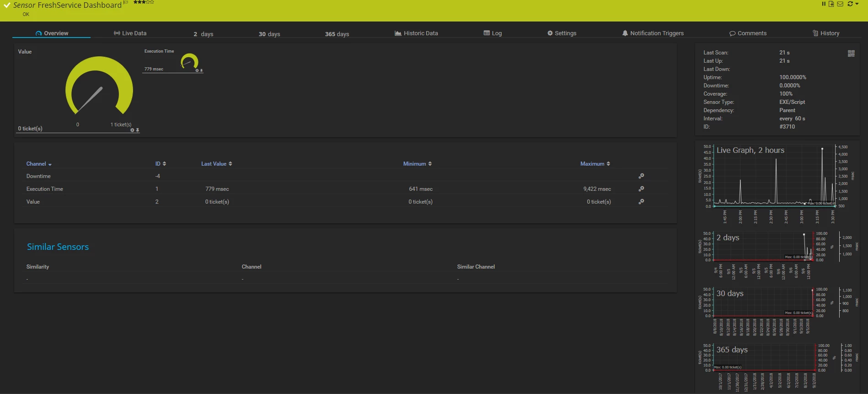Click the sensor title FreshService Dashboard
This screenshot has height=394, width=868.
point(80,5)
